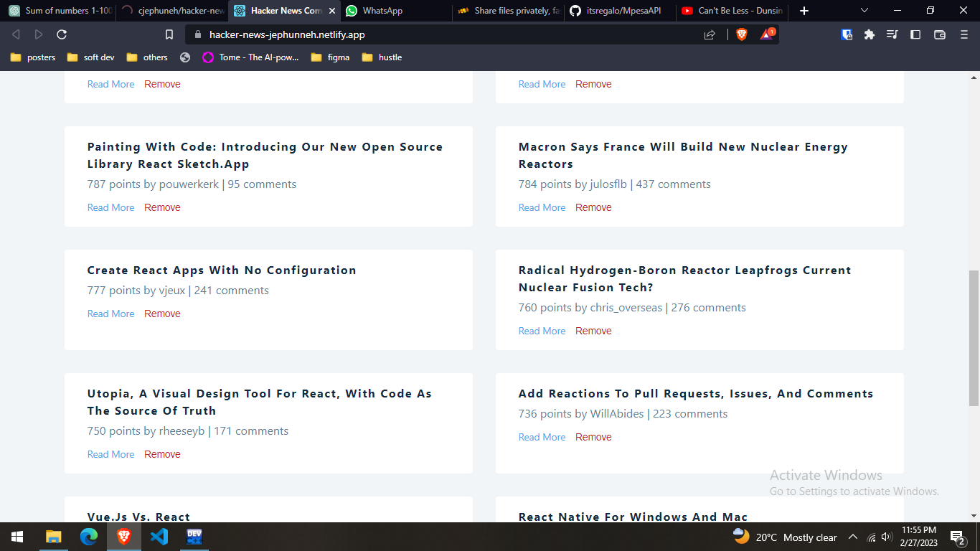
Task: Launch VS Code from the taskbar
Action: pyautogui.click(x=159, y=536)
